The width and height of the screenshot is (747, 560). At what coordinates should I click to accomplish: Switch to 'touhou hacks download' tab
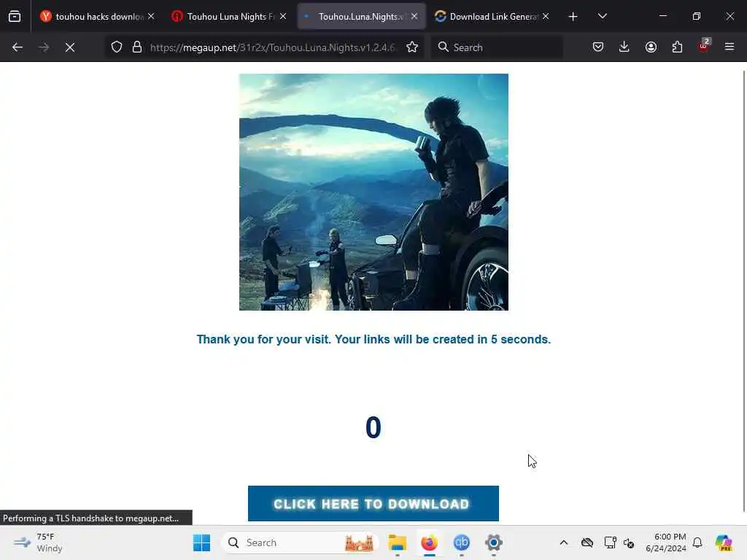[x=98, y=17]
